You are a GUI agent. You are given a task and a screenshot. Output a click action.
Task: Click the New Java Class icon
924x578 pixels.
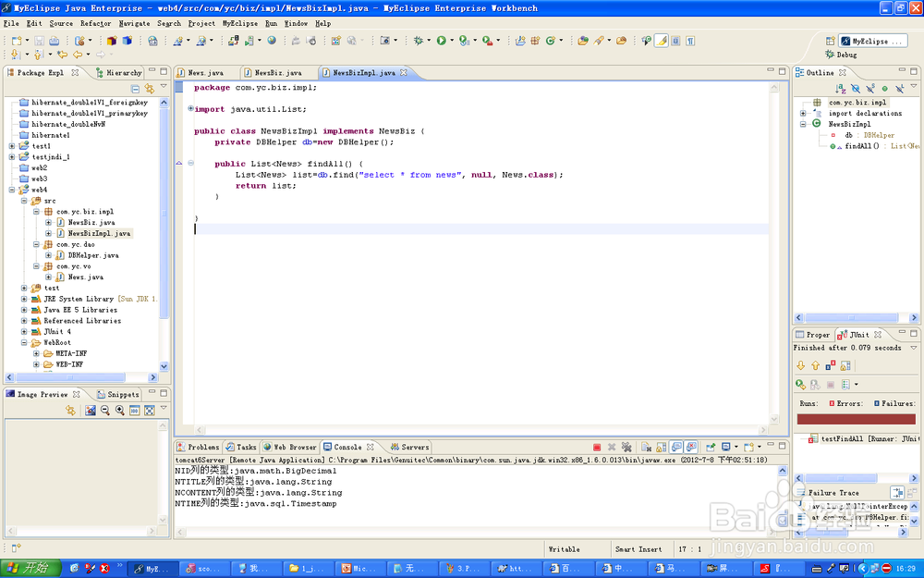[551, 41]
